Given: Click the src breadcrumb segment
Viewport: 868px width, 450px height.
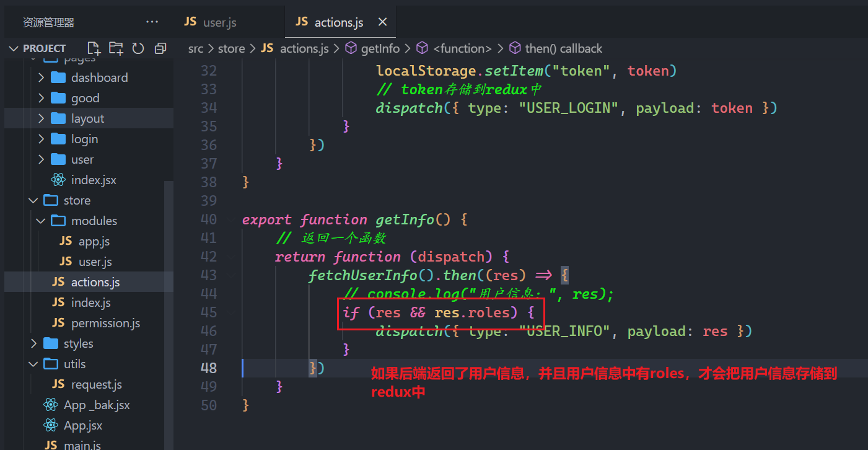Looking at the screenshot, I should [196, 48].
